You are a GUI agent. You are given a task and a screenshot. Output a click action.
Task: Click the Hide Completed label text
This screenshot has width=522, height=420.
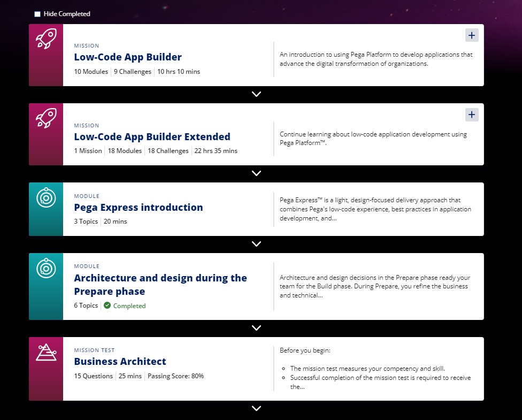click(67, 14)
